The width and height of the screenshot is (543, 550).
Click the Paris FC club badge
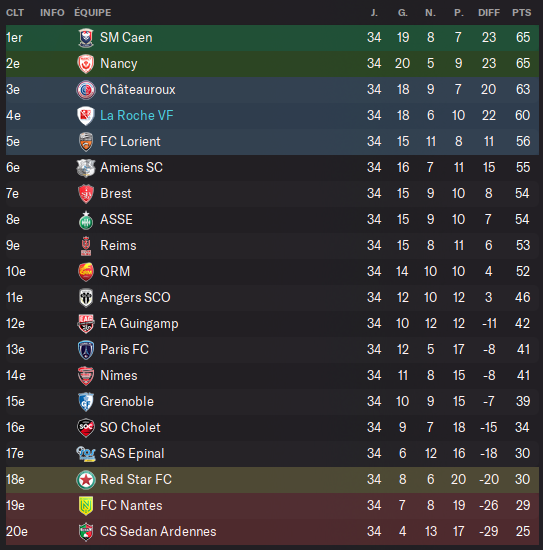(86, 350)
